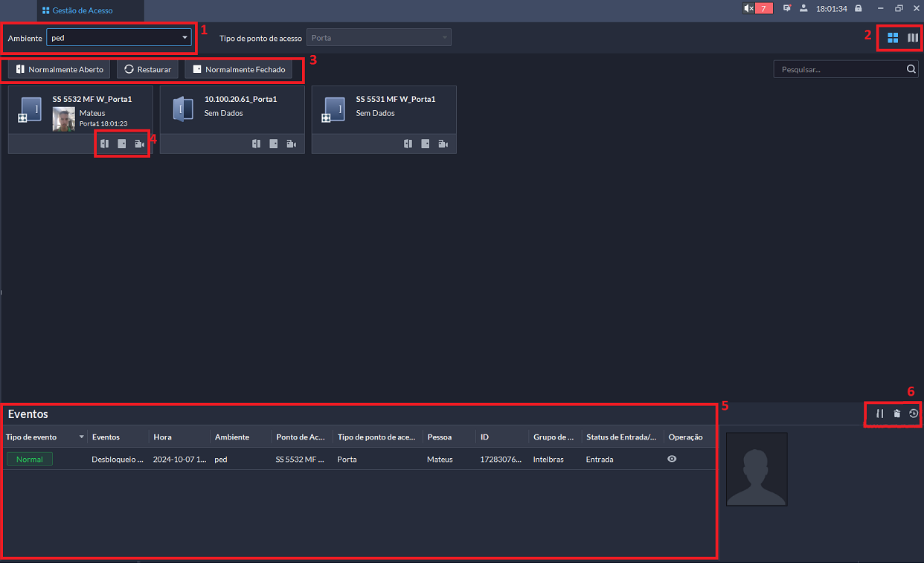This screenshot has height=563, width=924.
Task: Click the Normalmente Aberto button
Action: point(60,69)
